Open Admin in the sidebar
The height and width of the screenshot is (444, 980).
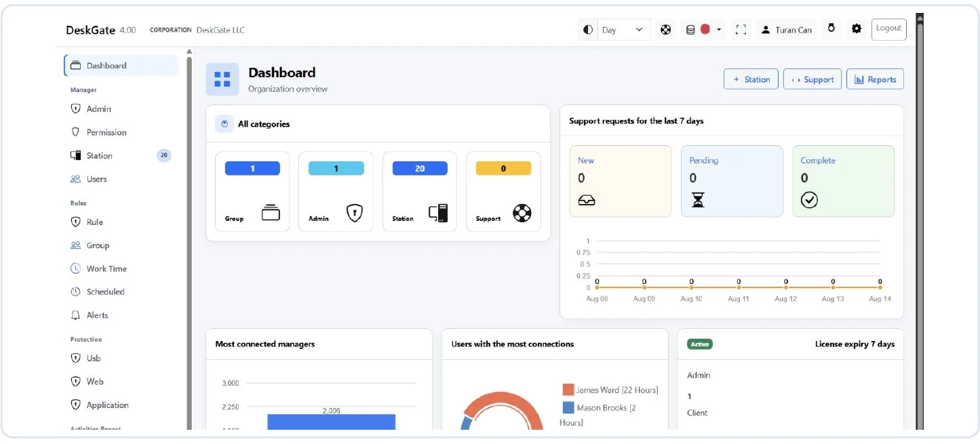(x=121, y=109)
